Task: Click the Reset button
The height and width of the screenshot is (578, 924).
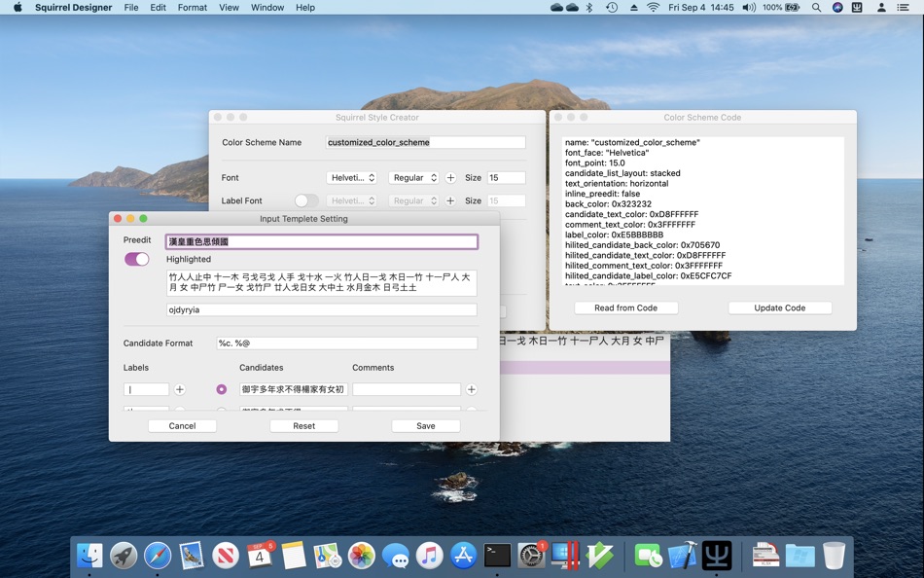Action: [304, 426]
